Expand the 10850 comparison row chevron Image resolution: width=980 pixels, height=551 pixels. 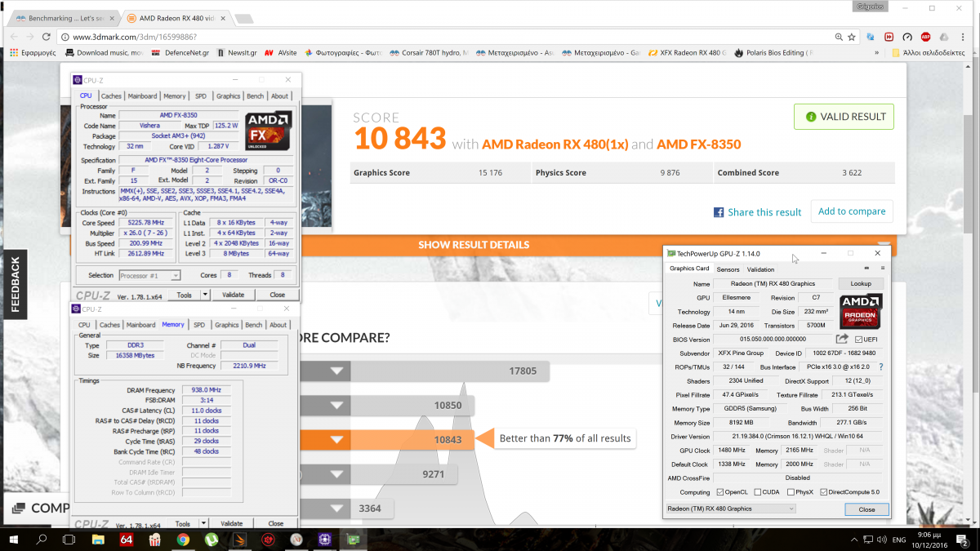coord(336,406)
